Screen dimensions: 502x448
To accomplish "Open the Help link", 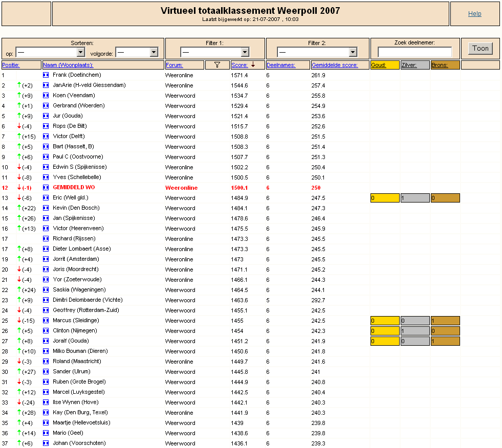I will point(474,14).
